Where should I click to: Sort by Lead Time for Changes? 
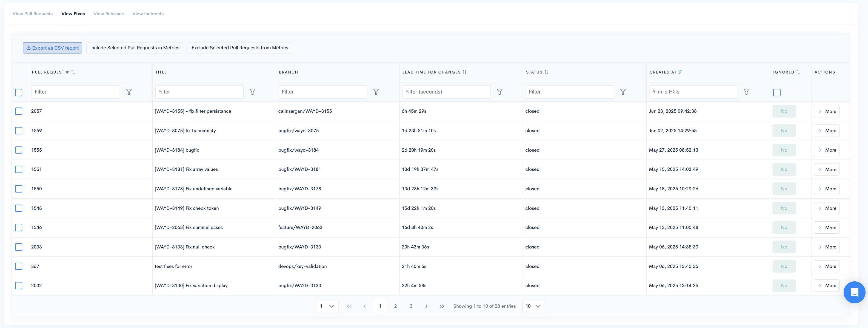464,72
